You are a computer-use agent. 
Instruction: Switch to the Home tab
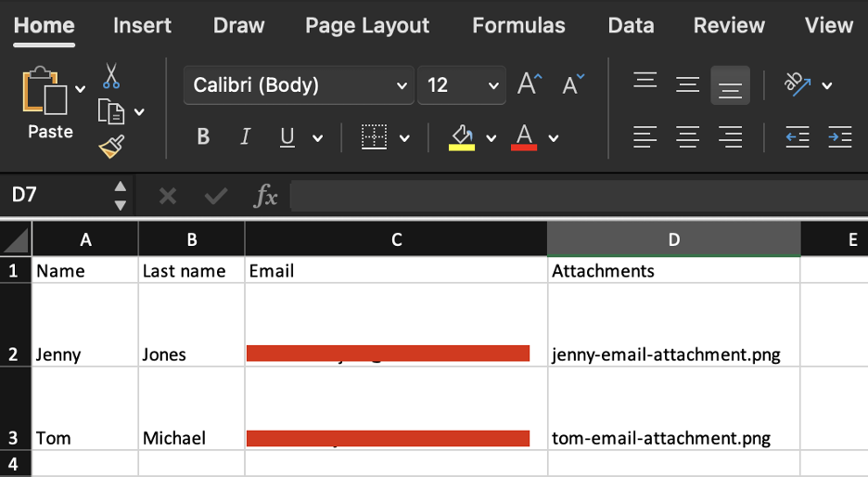tap(45, 25)
